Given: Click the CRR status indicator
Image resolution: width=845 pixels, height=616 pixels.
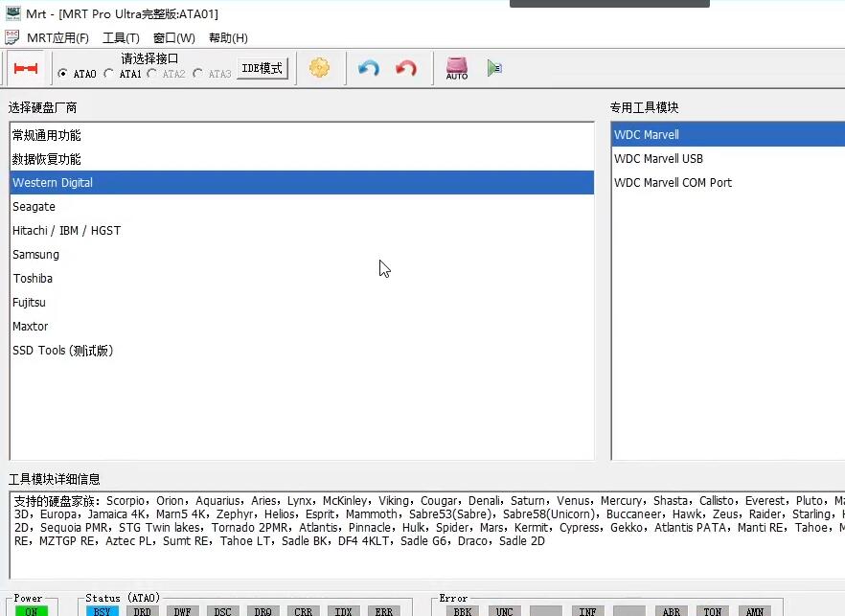Looking at the screenshot, I should (304, 611).
